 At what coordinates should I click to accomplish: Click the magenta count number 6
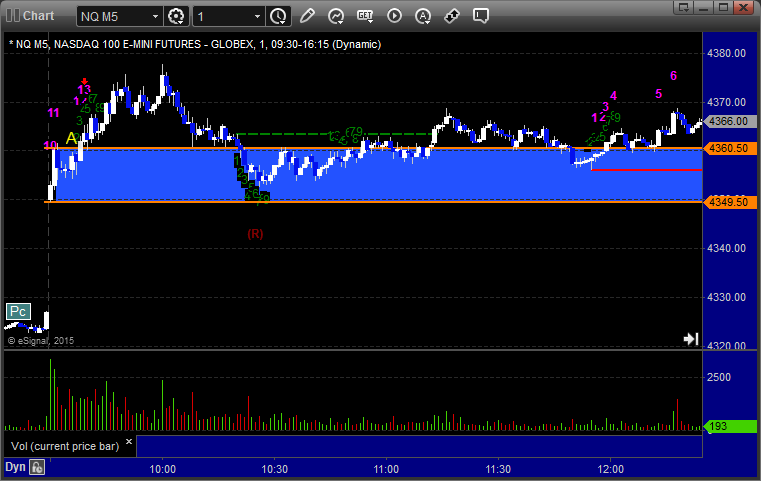click(x=673, y=76)
